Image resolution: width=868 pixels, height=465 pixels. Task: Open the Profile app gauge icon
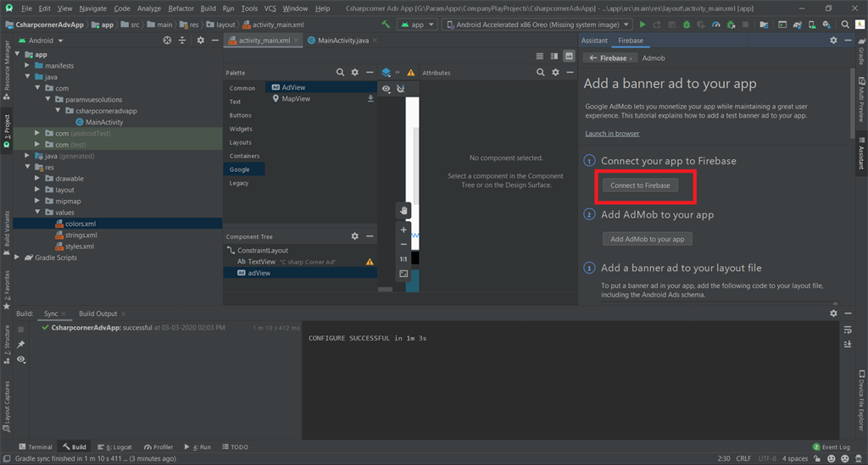click(715, 25)
